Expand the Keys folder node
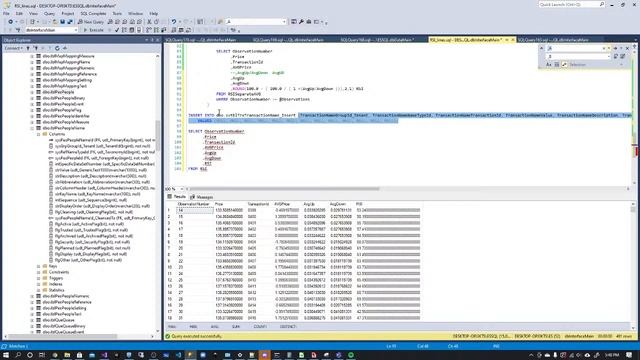The height and width of the screenshot is (360, 640). point(39,266)
